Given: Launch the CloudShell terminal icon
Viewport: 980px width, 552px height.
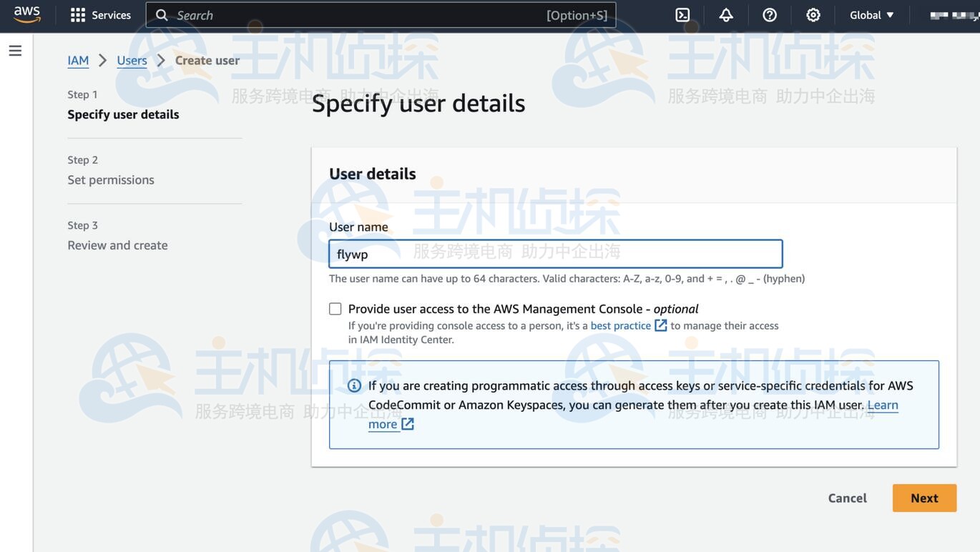Looking at the screenshot, I should pyautogui.click(x=682, y=15).
